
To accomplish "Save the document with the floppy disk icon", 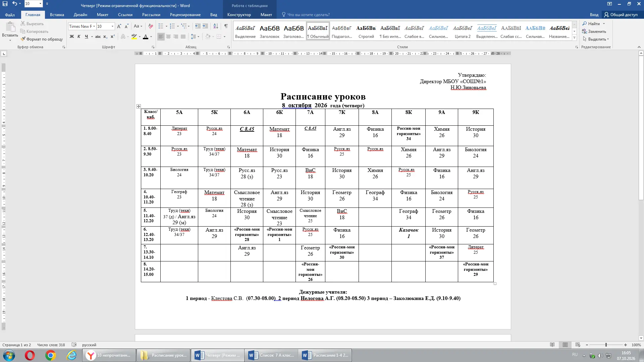I will [x=5, y=4].
